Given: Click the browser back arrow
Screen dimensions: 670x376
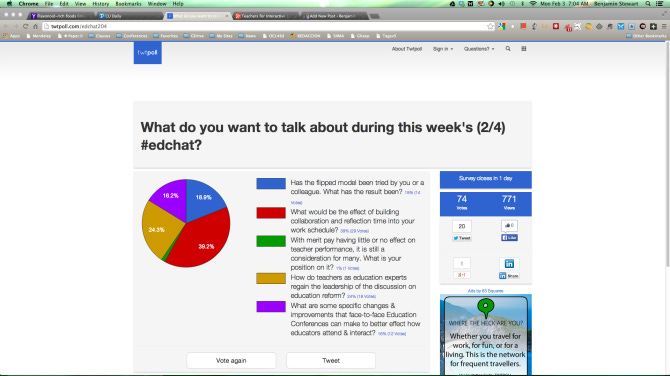Looking at the screenshot, I should (x=6, y=26).
